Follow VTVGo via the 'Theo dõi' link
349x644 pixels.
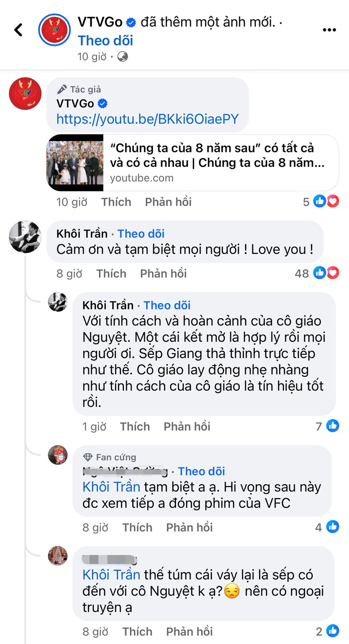pyautogui.click(x=105, y=41)
